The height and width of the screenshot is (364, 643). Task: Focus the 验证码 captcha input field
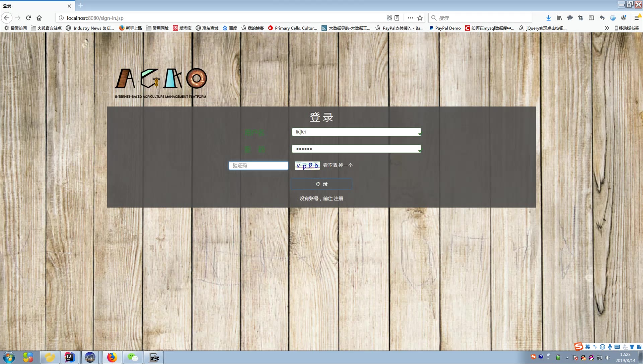click(x=258, y=166)
